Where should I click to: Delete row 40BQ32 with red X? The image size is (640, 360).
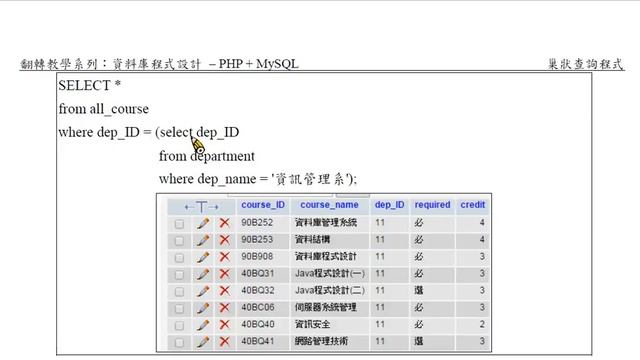coord(224,291)
